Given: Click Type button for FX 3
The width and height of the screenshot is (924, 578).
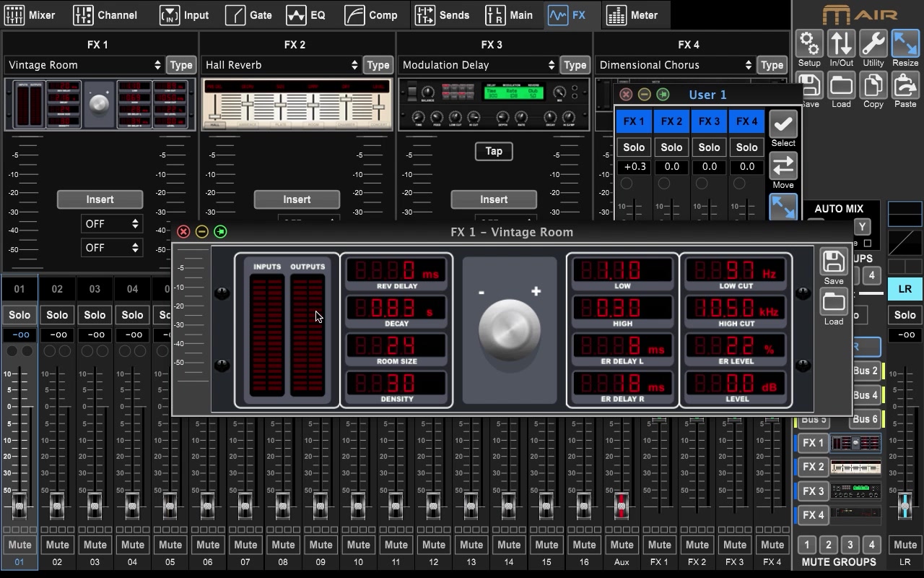Looking at the screenshot, I should (x=575, y=65).
